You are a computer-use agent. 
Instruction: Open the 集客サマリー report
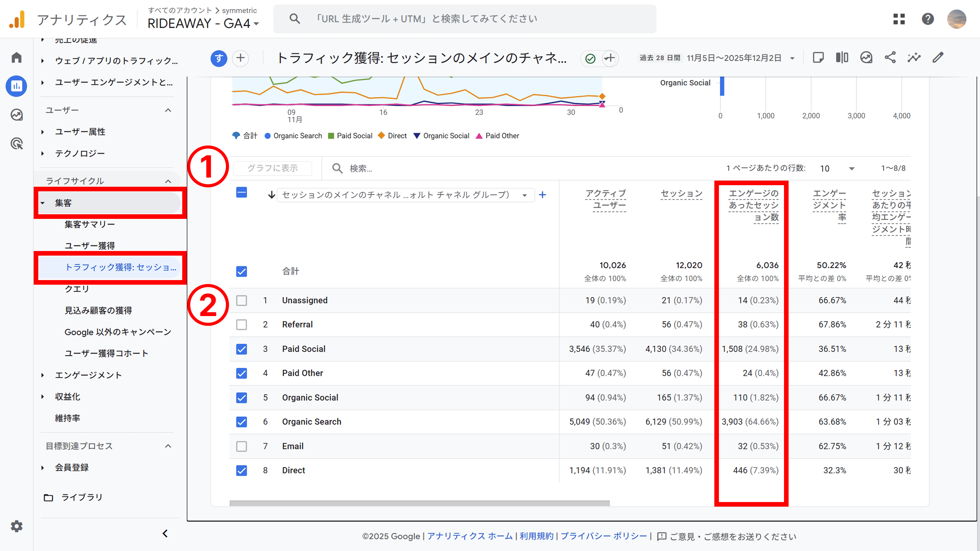click(x=89, y=224)
